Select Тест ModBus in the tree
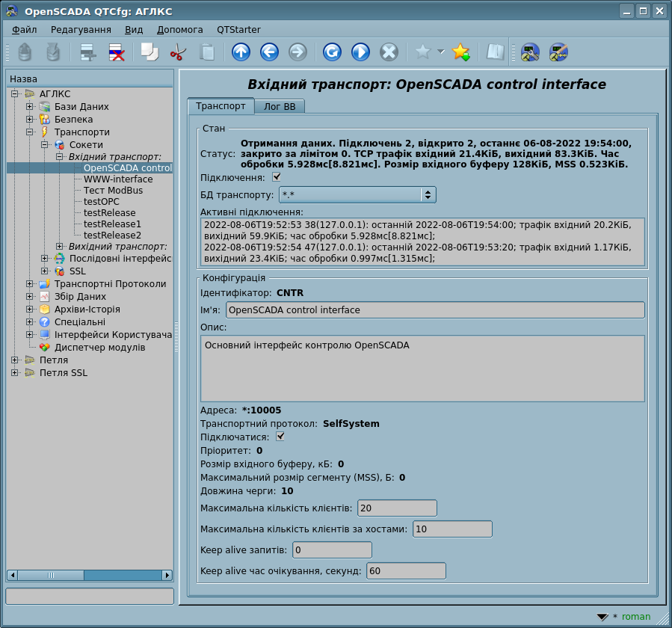 pos(113,191)
